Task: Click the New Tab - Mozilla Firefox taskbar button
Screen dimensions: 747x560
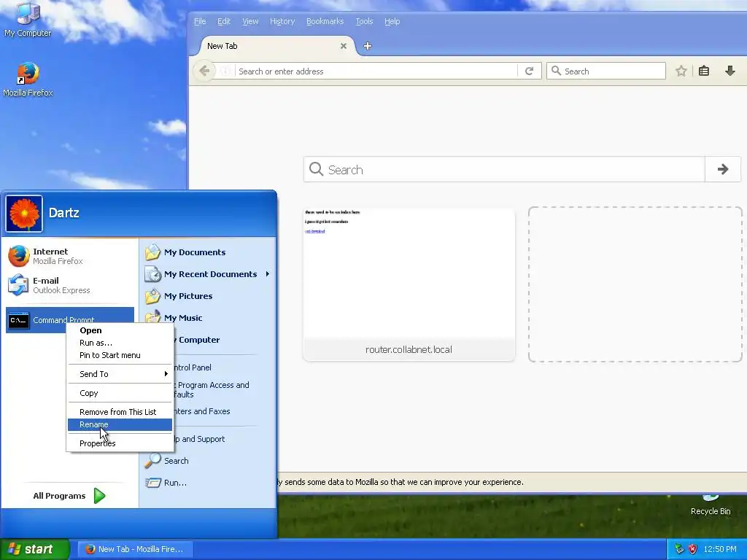Action: (x=136, y=549)
